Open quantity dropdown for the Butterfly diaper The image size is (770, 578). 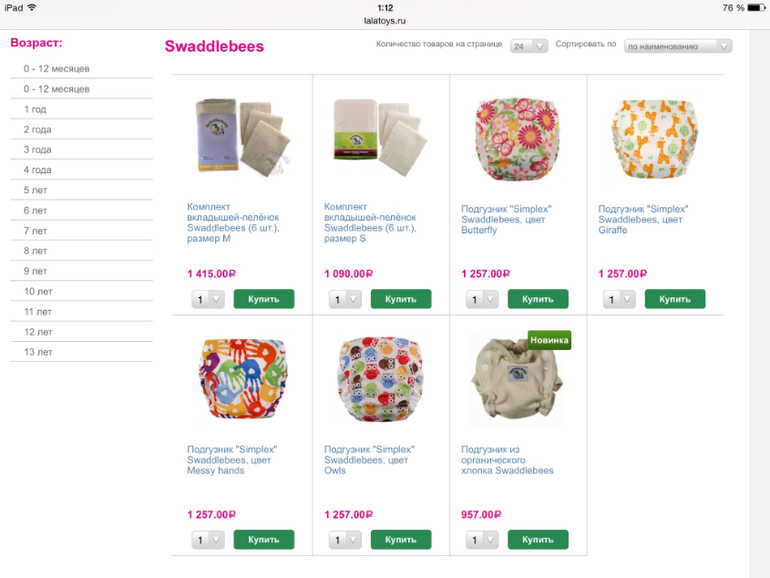pos(482,299)
